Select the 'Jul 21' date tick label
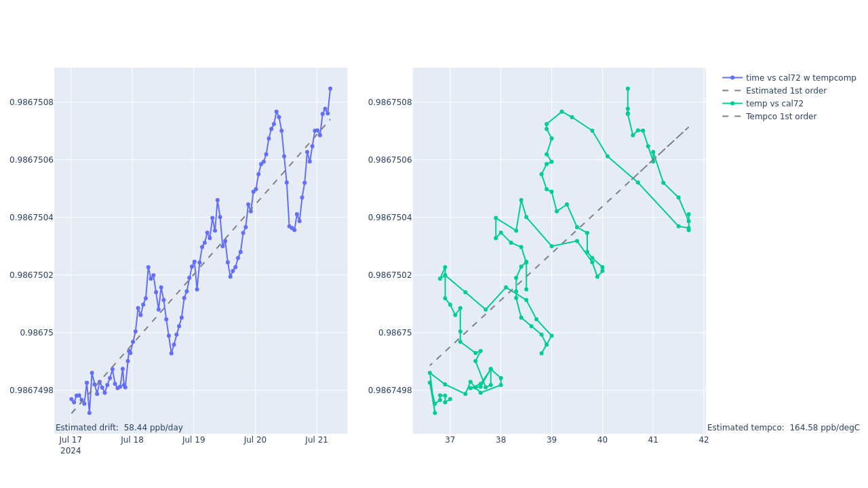The image size is (868, 488). (x=317, y=440)
